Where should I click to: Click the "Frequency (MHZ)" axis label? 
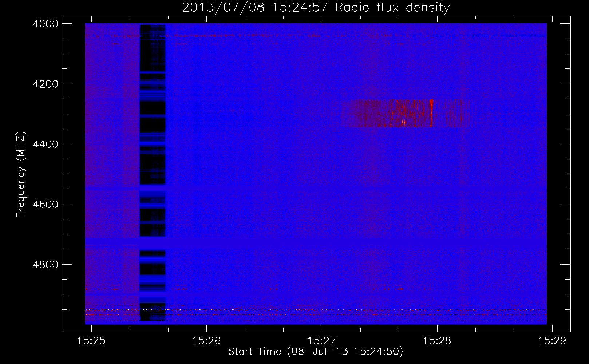21,175
